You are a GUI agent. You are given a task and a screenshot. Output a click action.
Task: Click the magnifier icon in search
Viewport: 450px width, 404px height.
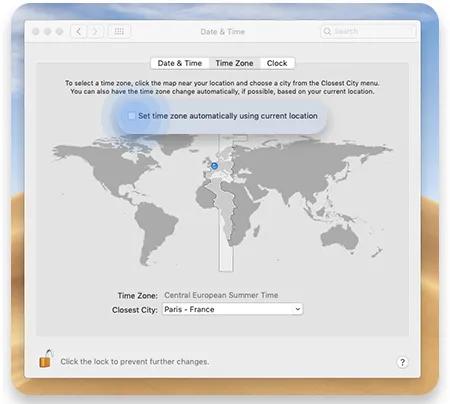pyautogui.click(x=327, y=31)
